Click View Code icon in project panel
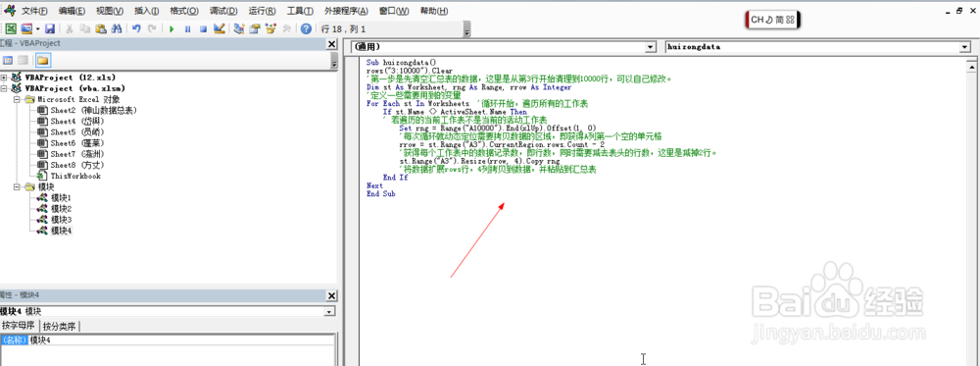 8,60
